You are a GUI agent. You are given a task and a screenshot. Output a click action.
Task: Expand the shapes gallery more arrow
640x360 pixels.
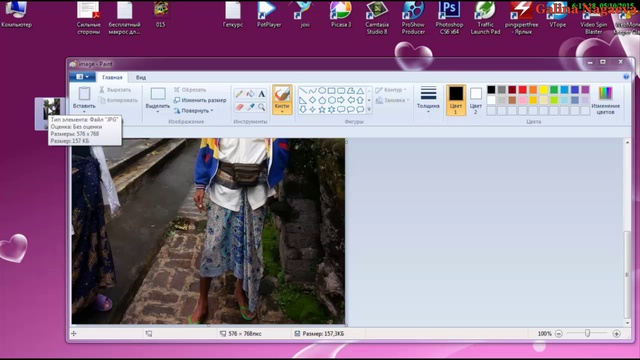click(369, 109)
